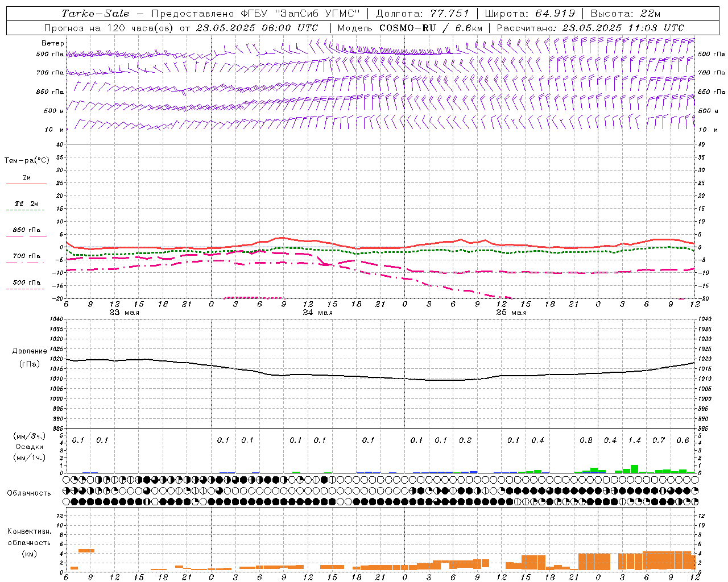728x582 pixels.
Task: Click the 'Высота: 22м' header cell
Action: pos(626,14)
